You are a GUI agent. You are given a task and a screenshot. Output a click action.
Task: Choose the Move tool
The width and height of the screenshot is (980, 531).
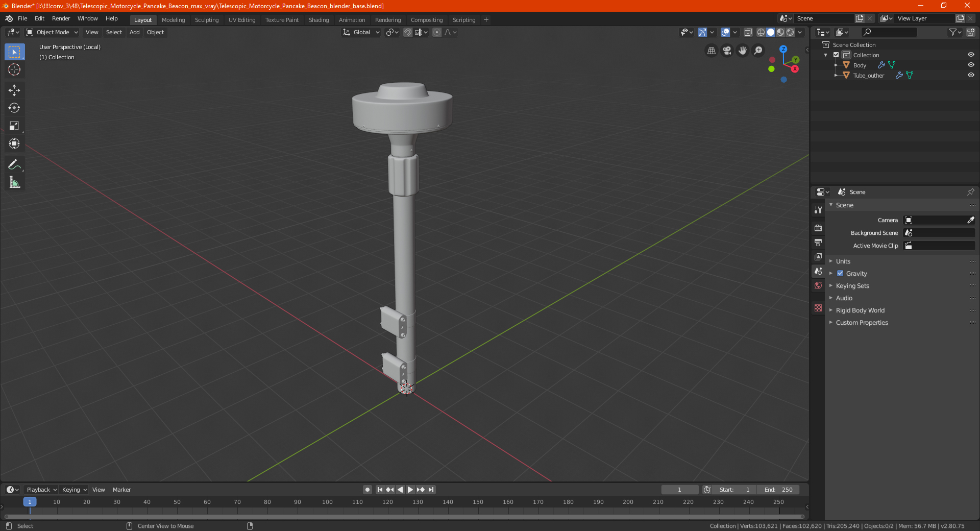click(x=14, y=90)
